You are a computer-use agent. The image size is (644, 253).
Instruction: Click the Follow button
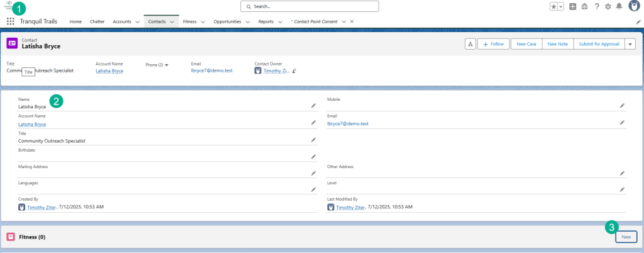click(x=494, y=44)
